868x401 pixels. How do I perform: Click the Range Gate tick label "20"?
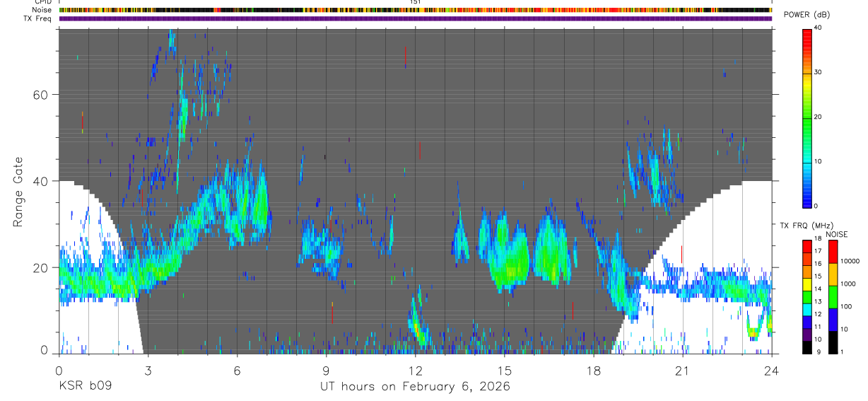coord(42,267)
